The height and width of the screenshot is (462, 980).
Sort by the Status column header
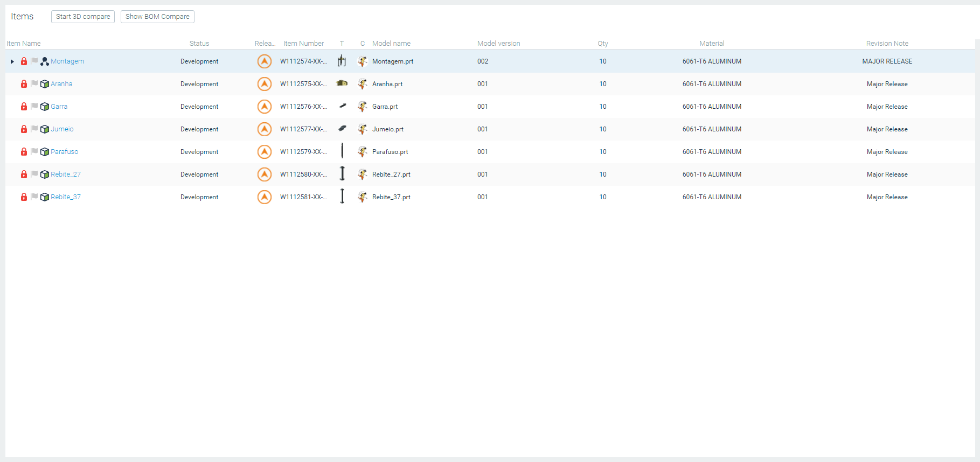coord(199,44)
